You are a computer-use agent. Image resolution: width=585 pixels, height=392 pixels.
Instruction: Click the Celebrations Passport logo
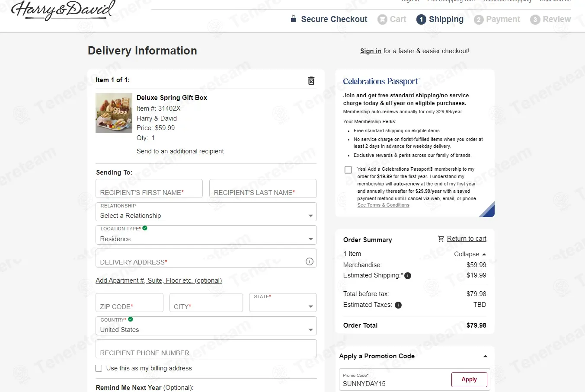click(381, 81)
